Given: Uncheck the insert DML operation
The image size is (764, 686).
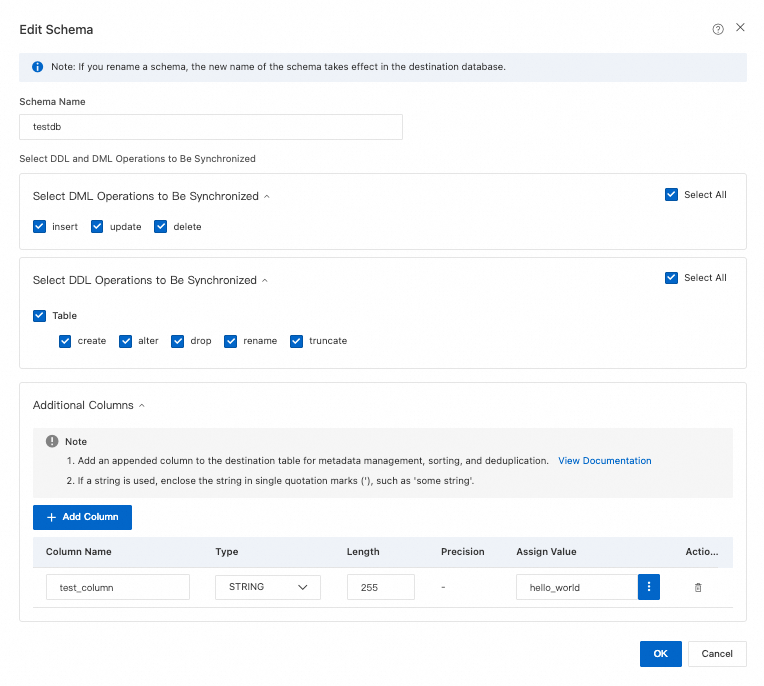Looking at the screenshot, I should (x=40, y=227).
